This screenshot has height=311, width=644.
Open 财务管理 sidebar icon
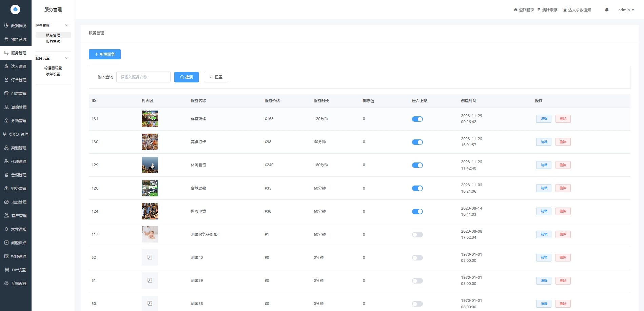[x=6, y=189]
